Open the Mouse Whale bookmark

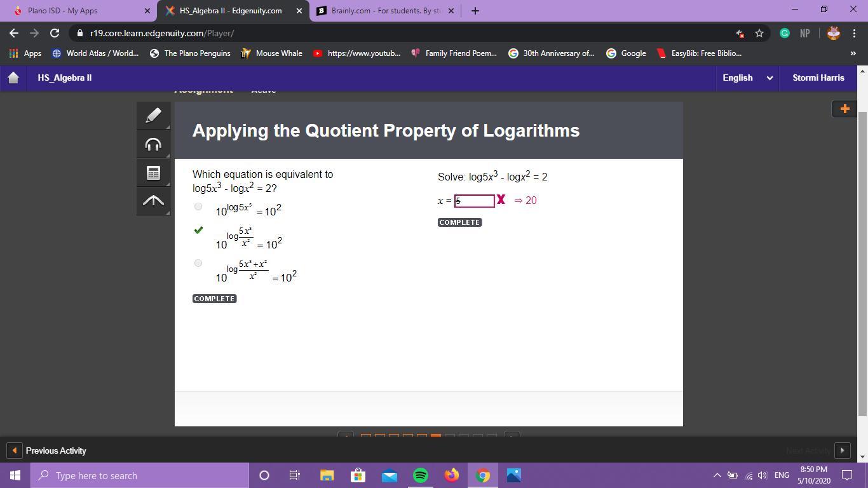(x=271, y=53)
